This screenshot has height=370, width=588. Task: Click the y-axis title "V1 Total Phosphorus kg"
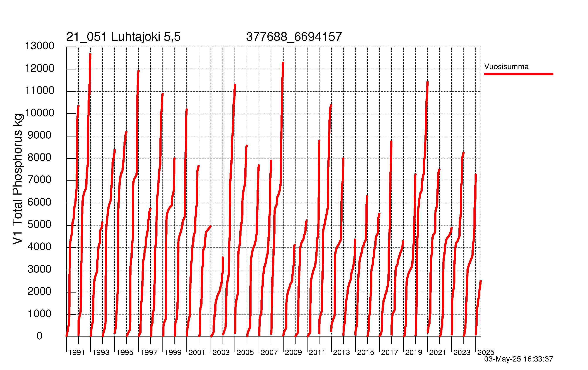point(18,179)
